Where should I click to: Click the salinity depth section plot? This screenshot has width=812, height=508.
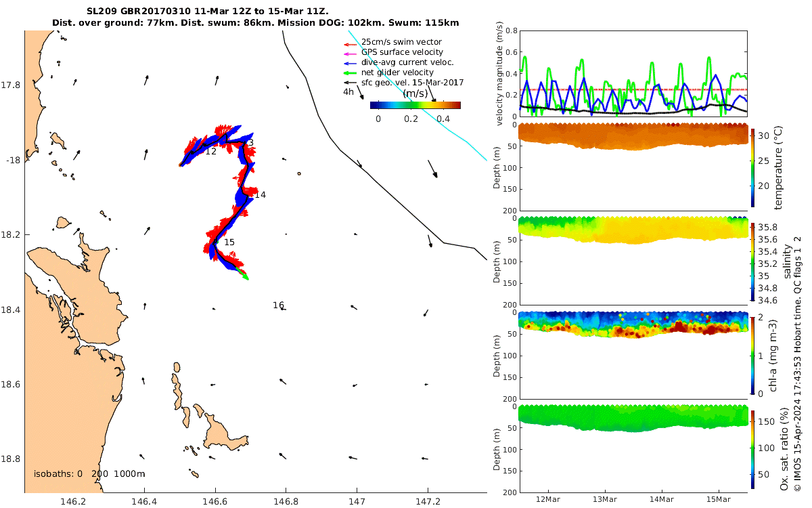click(x=633, y=261)
